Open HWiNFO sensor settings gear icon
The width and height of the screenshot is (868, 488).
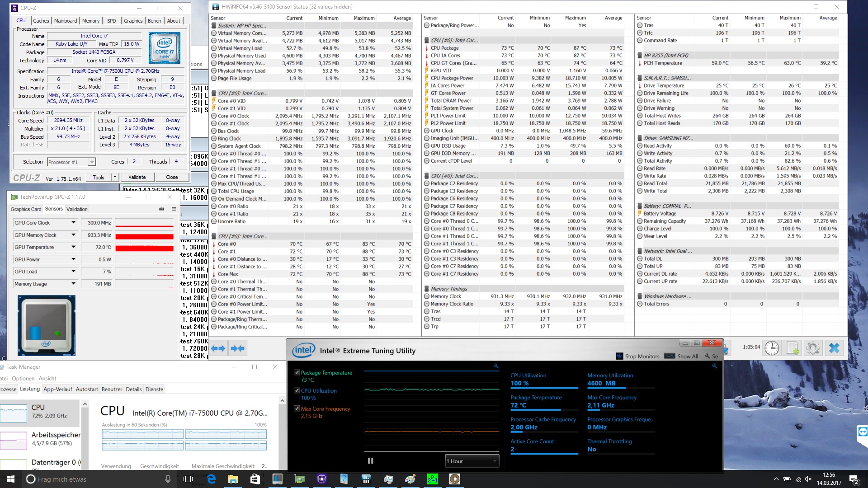[813, 348]
